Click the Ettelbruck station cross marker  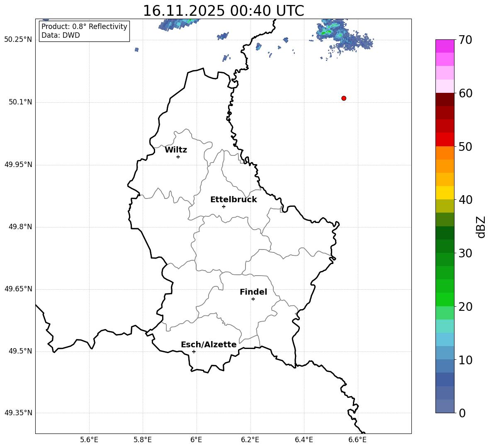pos(224,206)
